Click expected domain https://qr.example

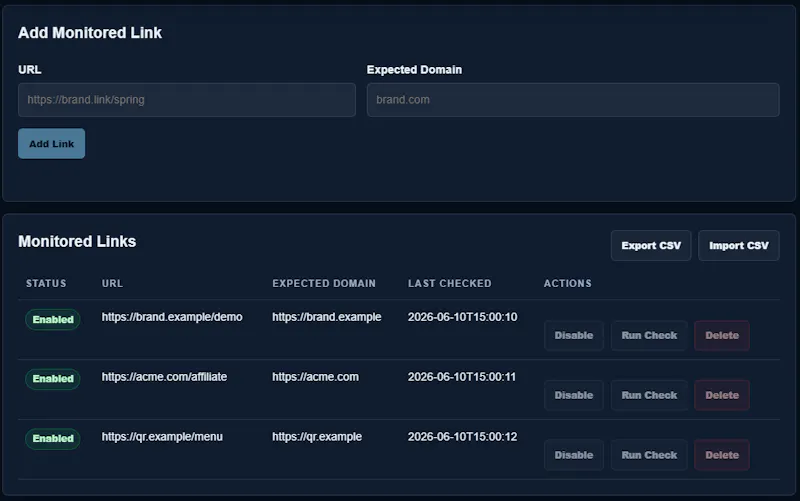pos(317,437)
